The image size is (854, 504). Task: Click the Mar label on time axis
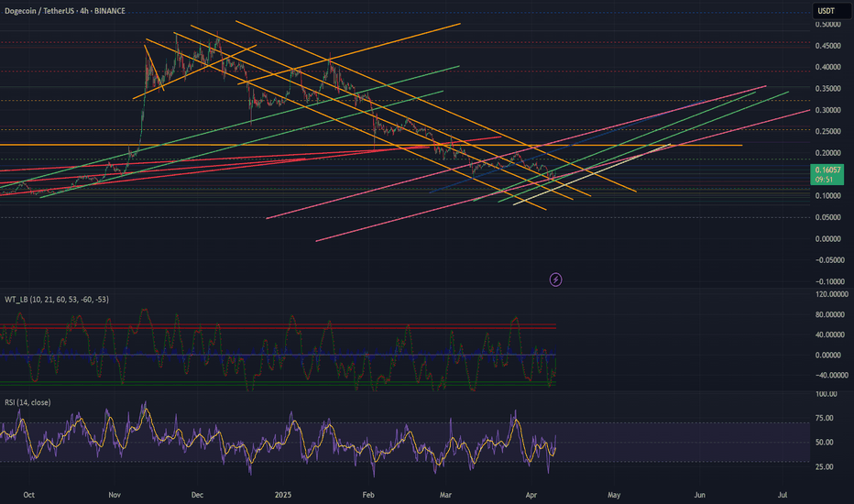coord(445,495)
